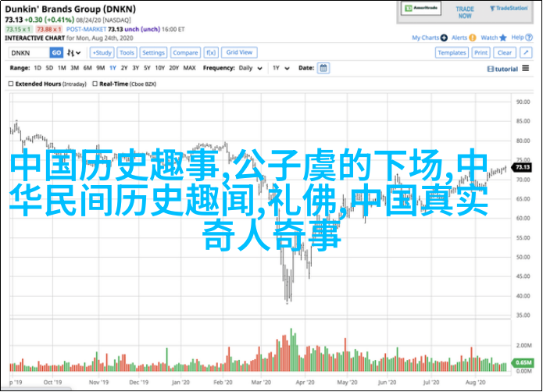Select the 5Y range
543x392 pixels.
point(147,68)
